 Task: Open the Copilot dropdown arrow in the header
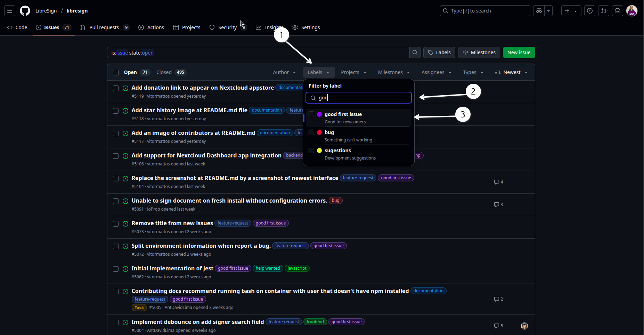click(x=548, y=11)
